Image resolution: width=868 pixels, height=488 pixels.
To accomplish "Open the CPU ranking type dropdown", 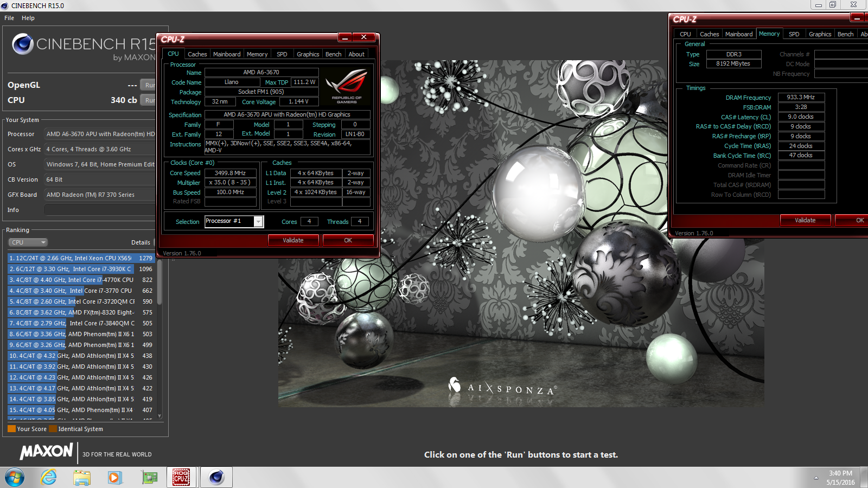I will click(x=28, y=242).
